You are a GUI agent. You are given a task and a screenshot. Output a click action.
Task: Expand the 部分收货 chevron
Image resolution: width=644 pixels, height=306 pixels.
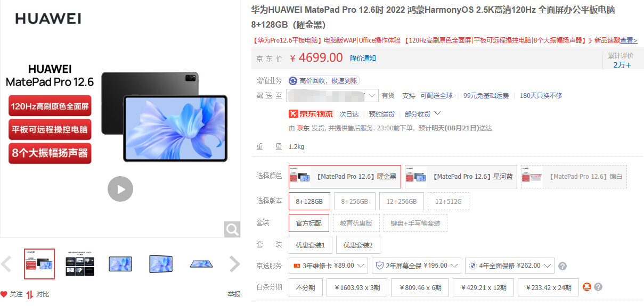pyautogui.click(x=438, y=113)
